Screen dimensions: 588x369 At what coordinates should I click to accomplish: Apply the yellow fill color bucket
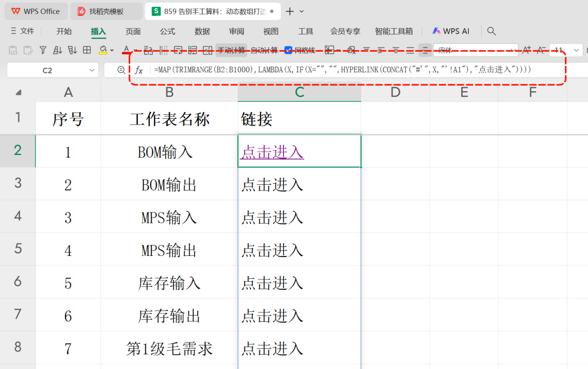[103, 50]
